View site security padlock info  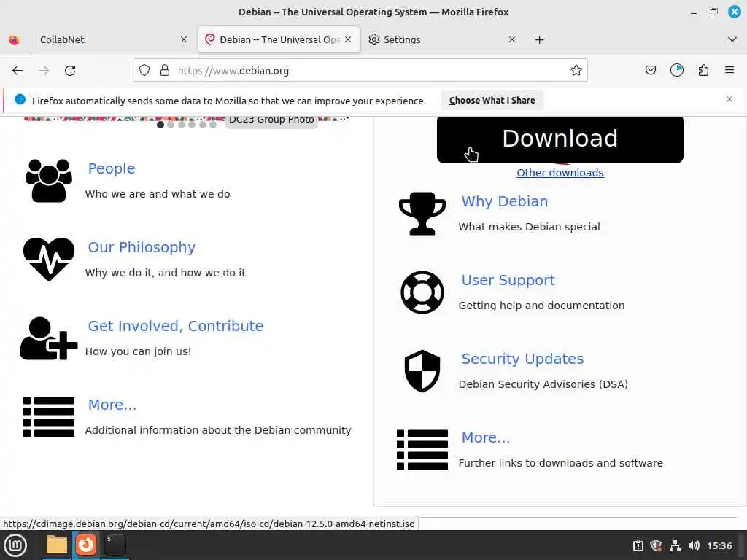point(165,71)
